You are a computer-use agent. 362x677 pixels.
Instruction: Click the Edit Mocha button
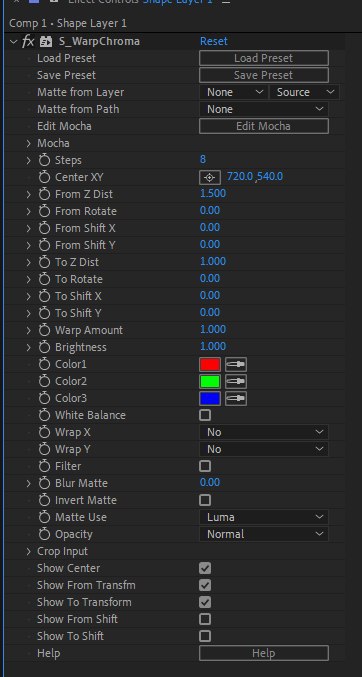coord(264,126)
